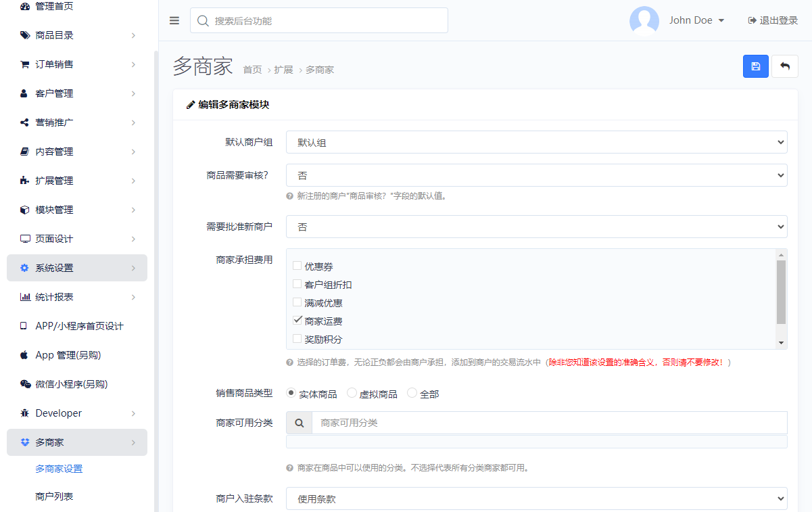
Task: Uncheck the 商家运费 checkbox
Action: point(297,321)
